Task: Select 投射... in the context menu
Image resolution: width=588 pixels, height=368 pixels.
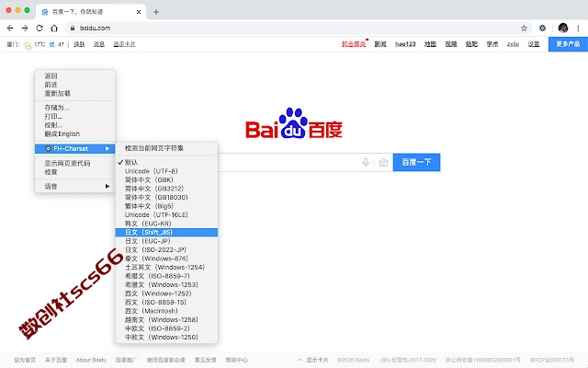Action: [74, 125]
